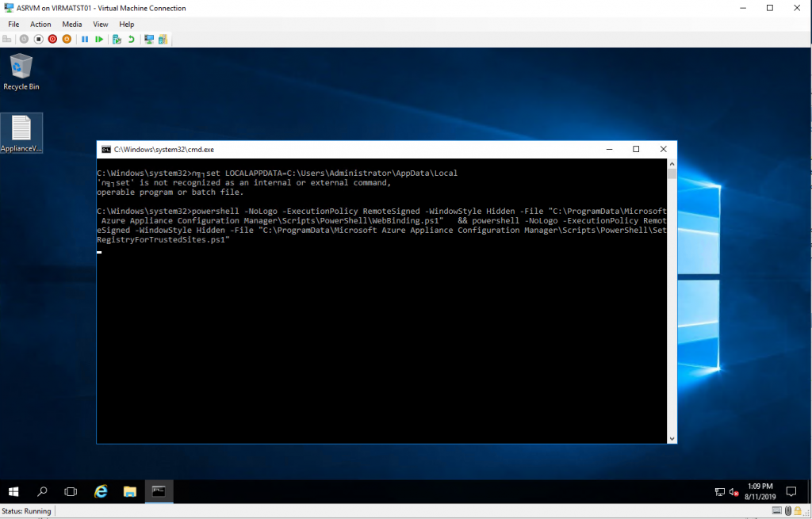Select the ApplianceV... file on desktop
Image resolution: width=812 pixels, height=519 pixels.
pos(21,133)
